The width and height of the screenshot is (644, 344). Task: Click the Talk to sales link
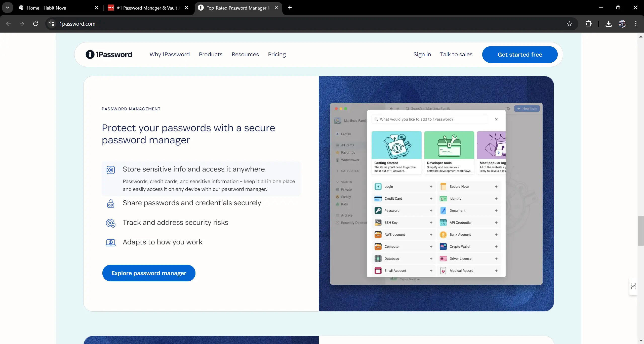456,54
